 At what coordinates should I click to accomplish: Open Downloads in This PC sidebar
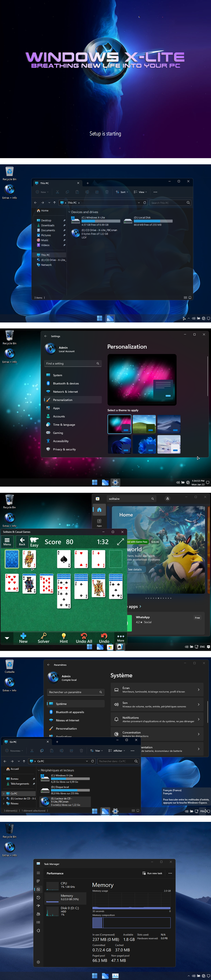(x=48, y=225)
